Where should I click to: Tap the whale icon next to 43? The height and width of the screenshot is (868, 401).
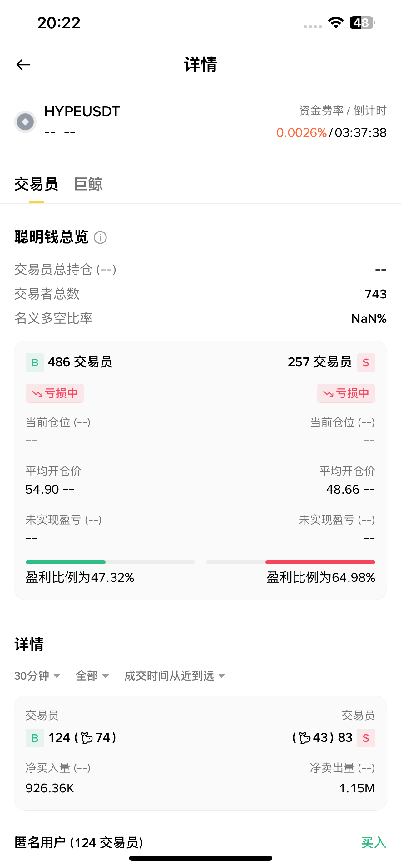pos(304,738)
